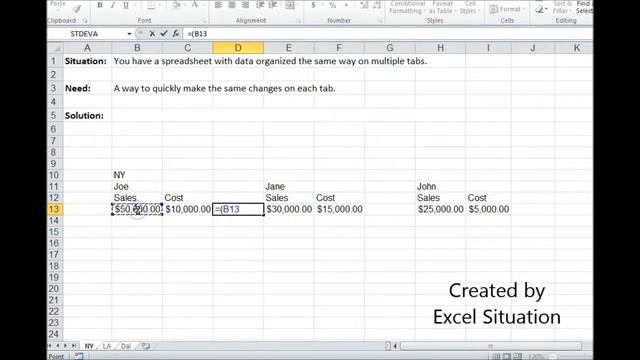Click cell F13 with $15,000.00
640x360 pixels.
pos(339,209)
